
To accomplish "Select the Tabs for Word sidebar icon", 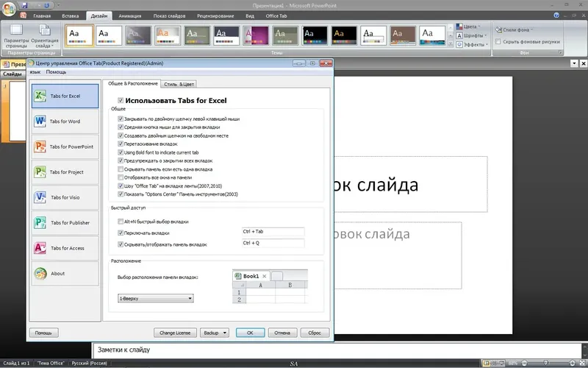I will pos(40,121).
